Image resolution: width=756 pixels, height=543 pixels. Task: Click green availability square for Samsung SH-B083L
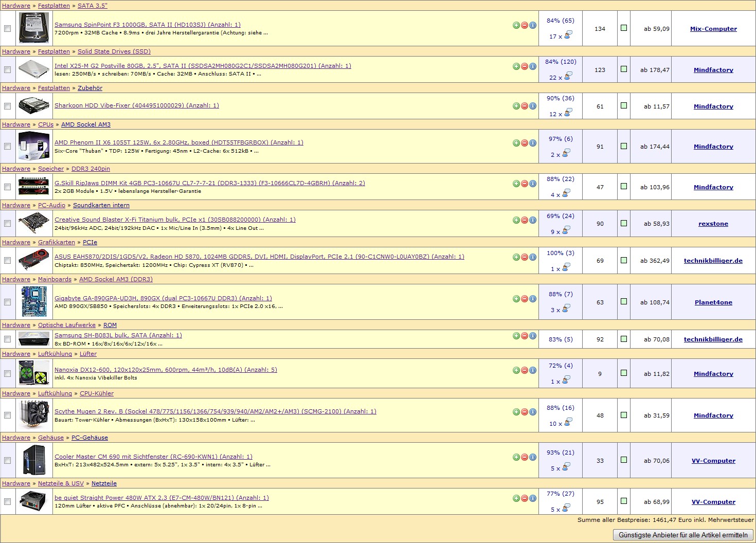point(624,339)
